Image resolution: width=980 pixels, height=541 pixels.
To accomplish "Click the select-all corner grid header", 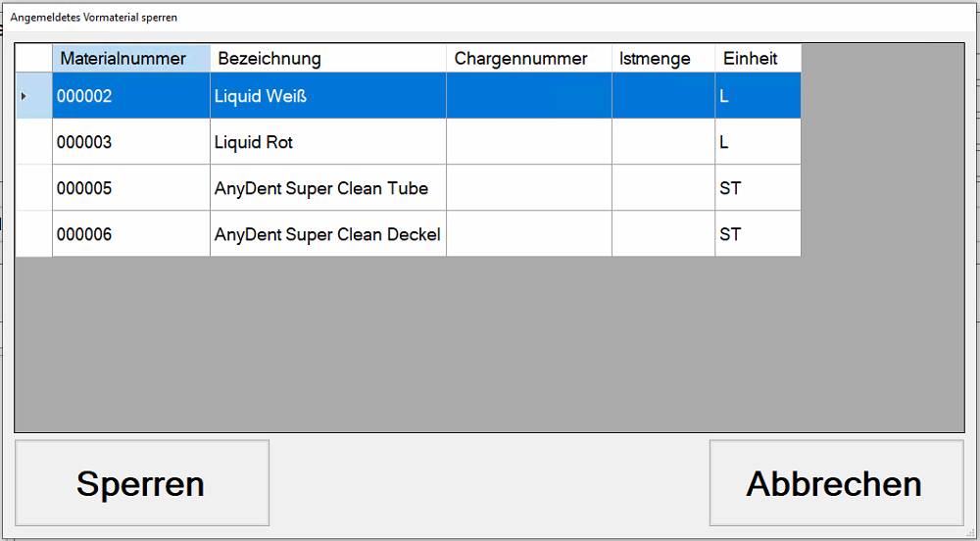I will tap(33, 59).
